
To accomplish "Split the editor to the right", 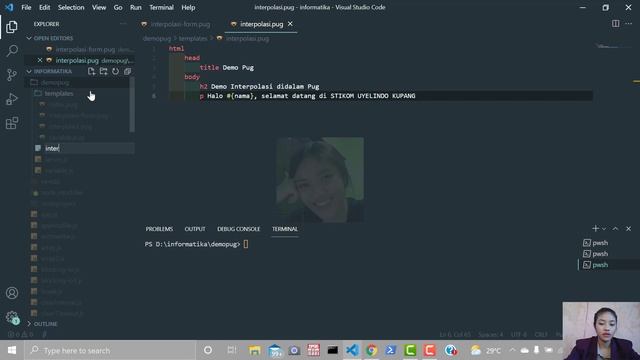I will click(x=616, y=24).
